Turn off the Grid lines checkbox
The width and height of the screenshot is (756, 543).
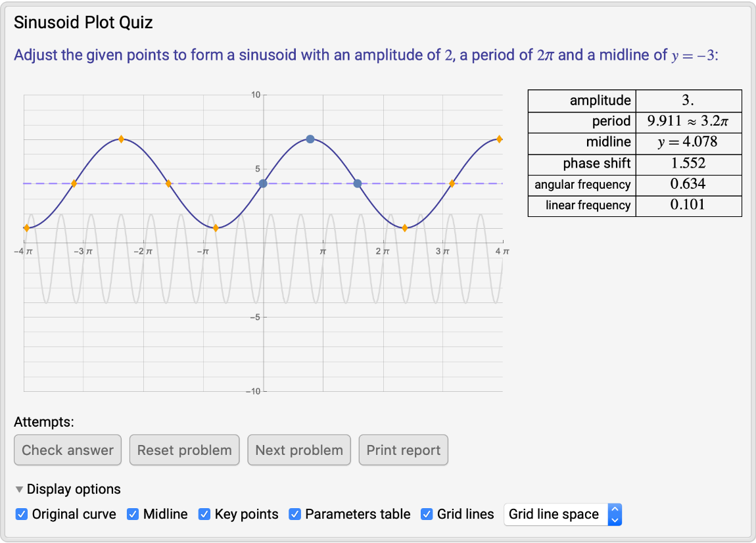pos(427,514)
